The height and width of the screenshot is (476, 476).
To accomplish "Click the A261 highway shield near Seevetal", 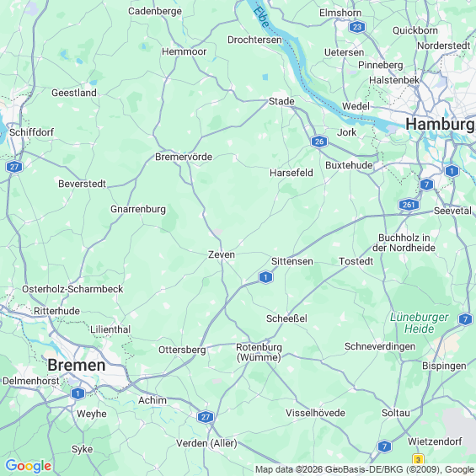I will click(409, 205).
